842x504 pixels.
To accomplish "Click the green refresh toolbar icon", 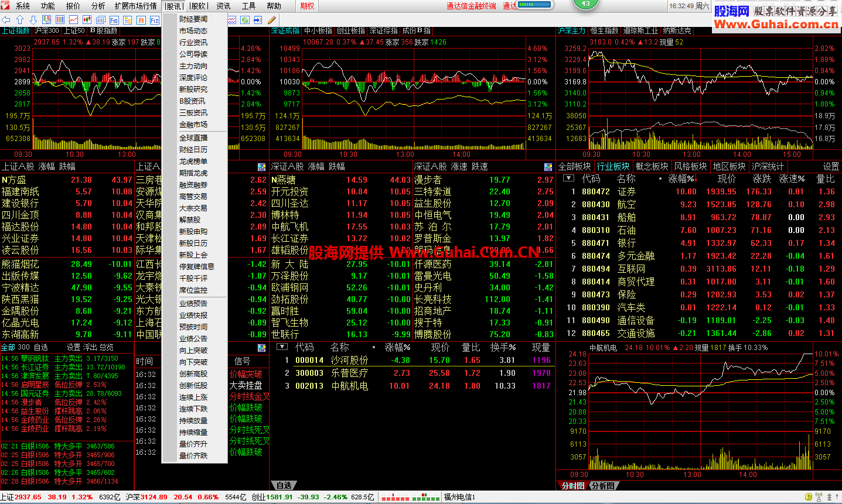I will pyautogui.click(x=244, y=20).
